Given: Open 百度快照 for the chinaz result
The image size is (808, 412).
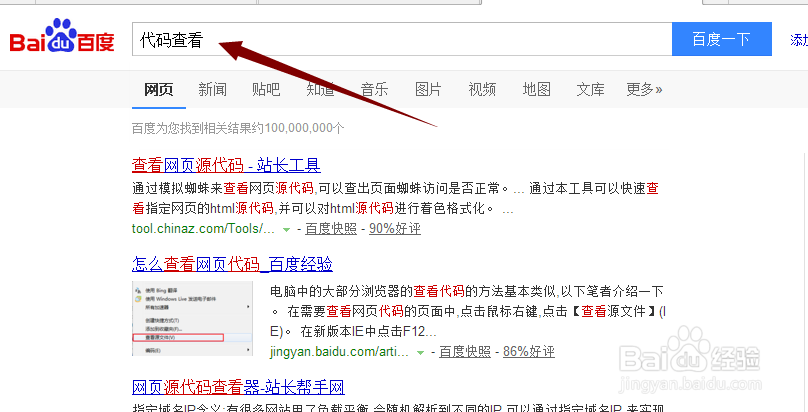Looking at the screenshot, I should [331, 229].
